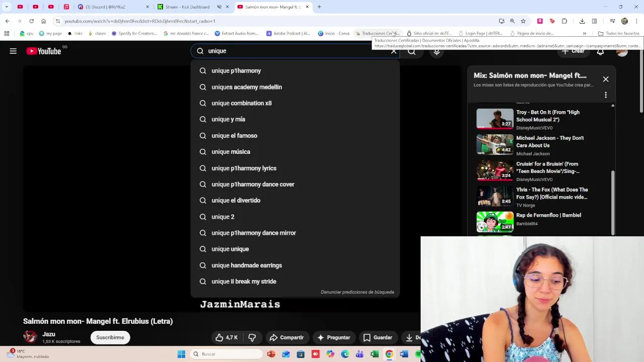
Task: Pick suggestion "unique y mía"
Action: 295,119
